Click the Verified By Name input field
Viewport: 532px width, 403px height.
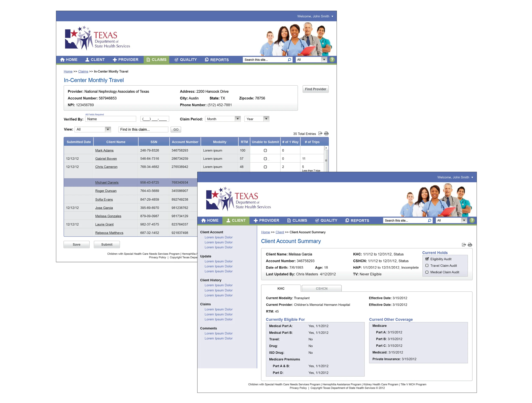click(x=111, y=119)
